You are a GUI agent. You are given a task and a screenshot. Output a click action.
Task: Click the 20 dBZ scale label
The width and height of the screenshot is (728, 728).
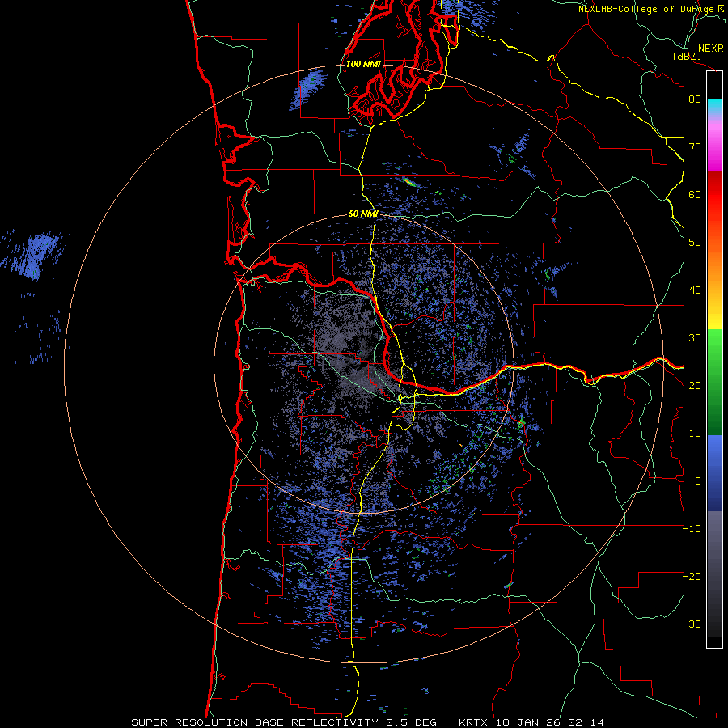coord(695,385)
